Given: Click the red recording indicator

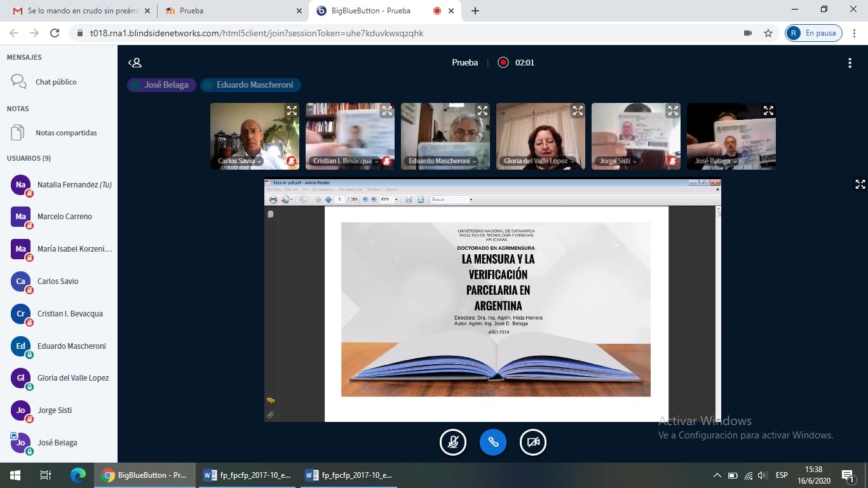Looking at the screenshot, I should click(x=503, y=62).
